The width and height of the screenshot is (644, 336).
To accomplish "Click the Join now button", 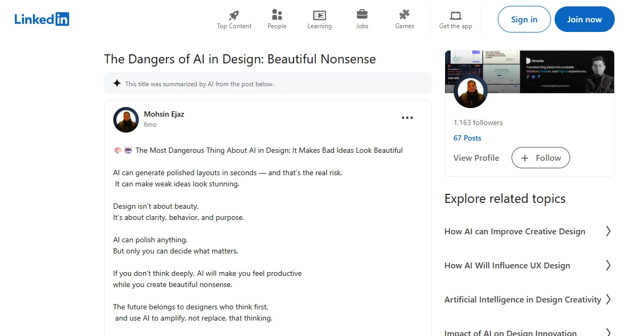I will click(x=584, y=20).
